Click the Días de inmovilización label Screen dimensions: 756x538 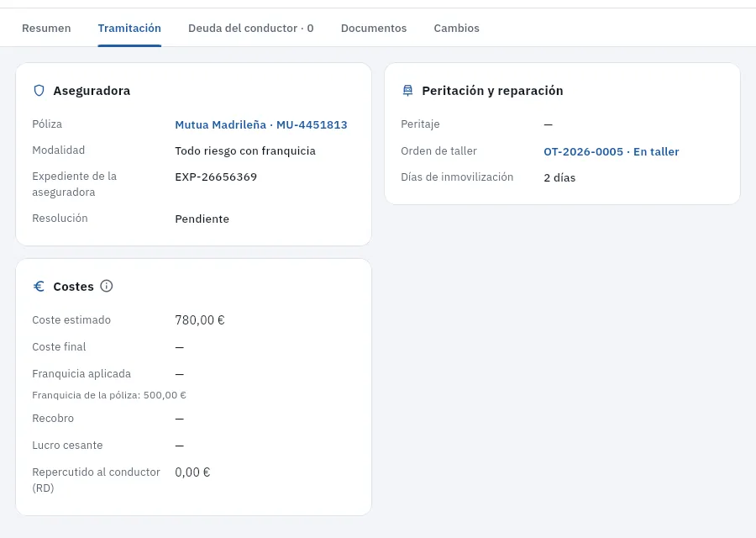[457, 177]
